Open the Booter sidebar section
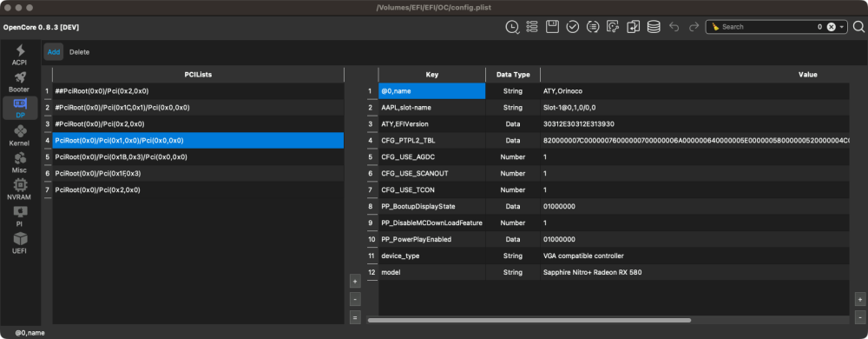Image resolution: width=868 pixels, height=339 pixels. click(x=20, y=82)
